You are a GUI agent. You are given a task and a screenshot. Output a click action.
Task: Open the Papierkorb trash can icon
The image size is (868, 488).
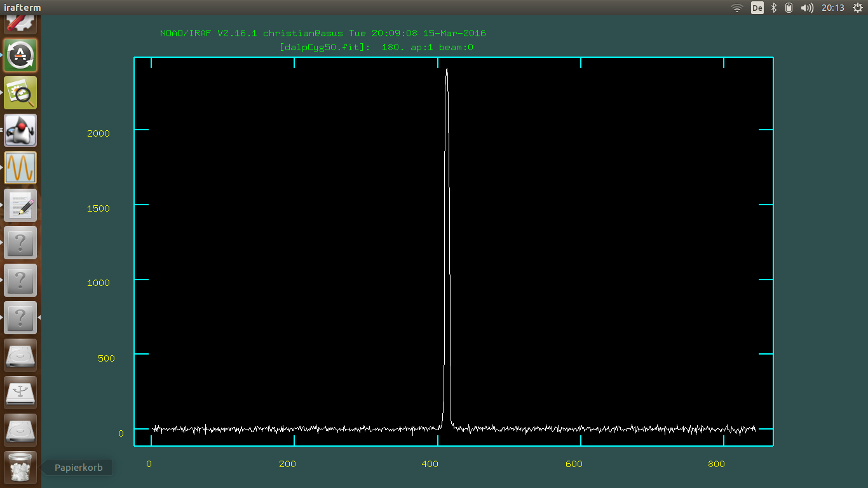point(20,468)
